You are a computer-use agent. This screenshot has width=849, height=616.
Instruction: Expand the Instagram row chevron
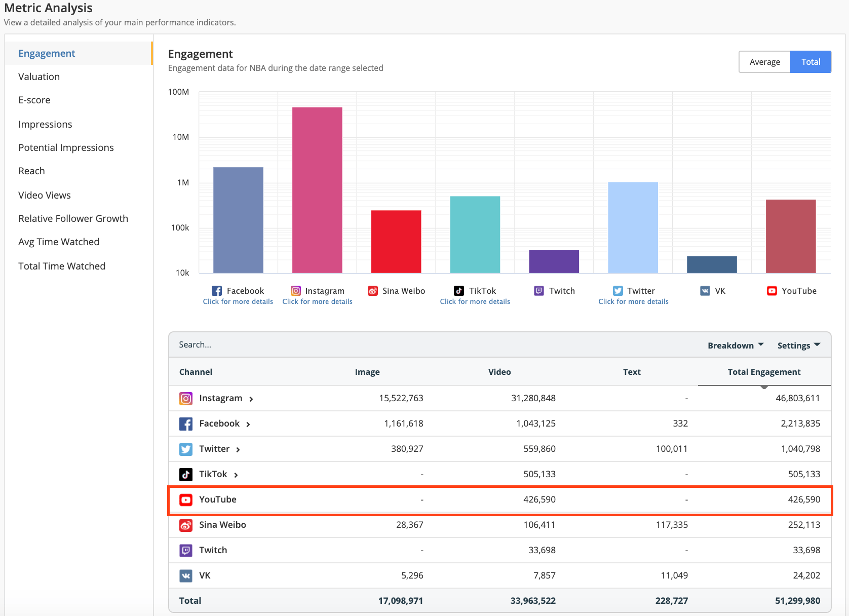(251, 399)
